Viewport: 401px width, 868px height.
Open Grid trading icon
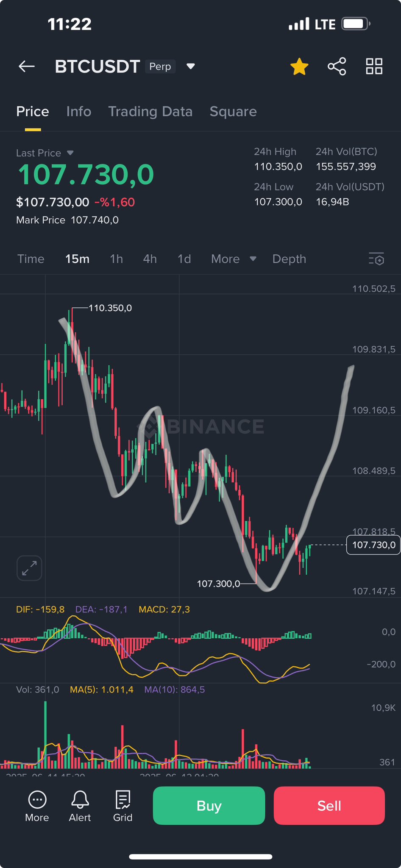tap(123, 806)
